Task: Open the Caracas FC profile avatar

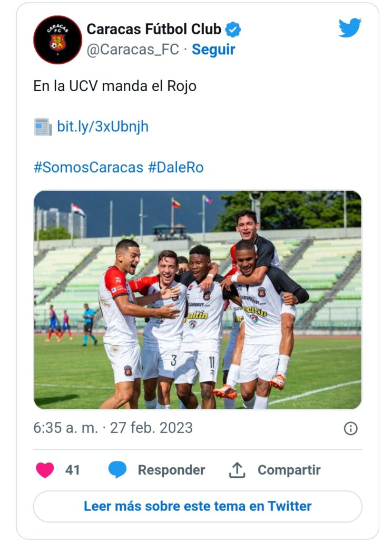Action: point(57,40)
